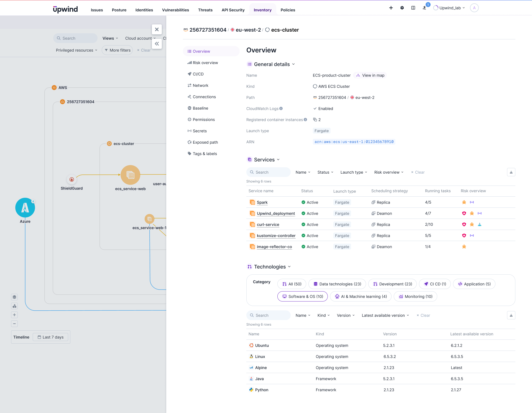This screenshot has width=532, height=413.
Task: Open the Launch type filter dropdown
Action: click(354, 172)
